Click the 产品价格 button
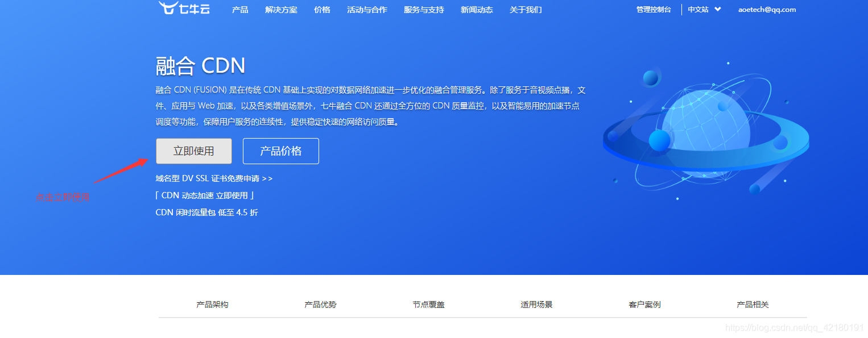 tap(281, 151)
